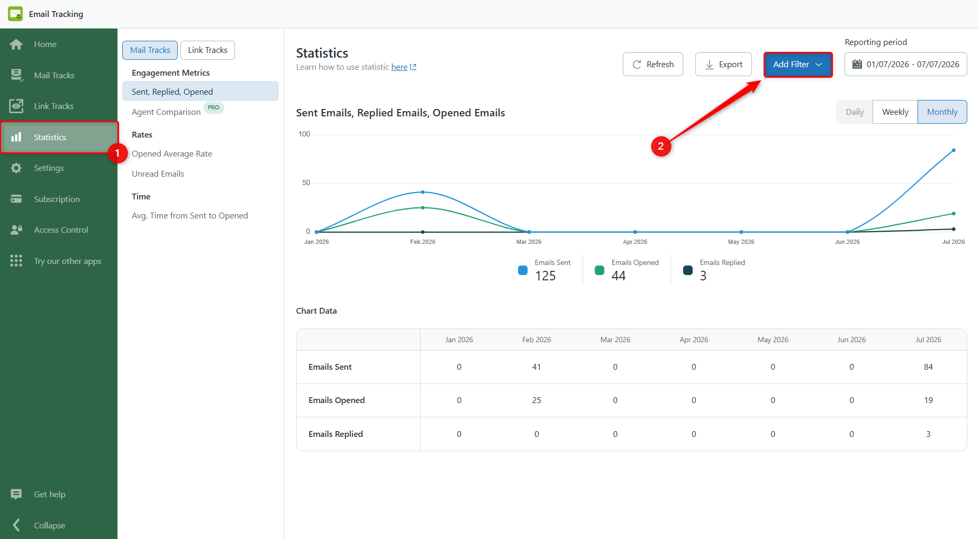Click the Try our other apps grid icon

[16, 261]
